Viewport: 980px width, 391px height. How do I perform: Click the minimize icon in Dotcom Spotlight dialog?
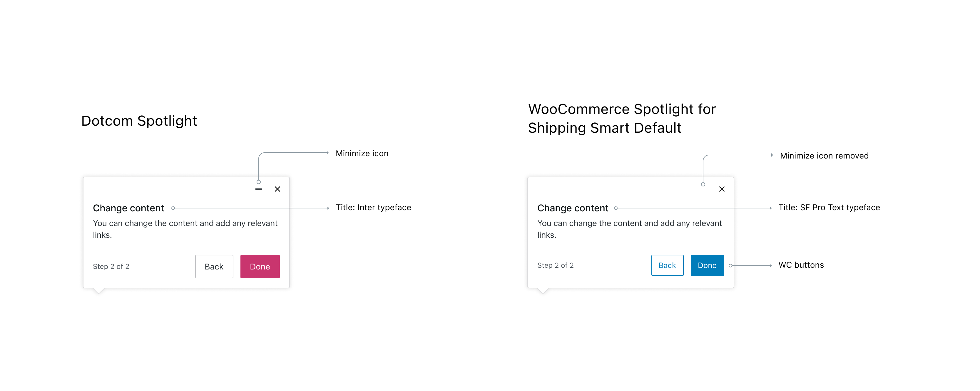pyautogui.click(x=259, y=189)
